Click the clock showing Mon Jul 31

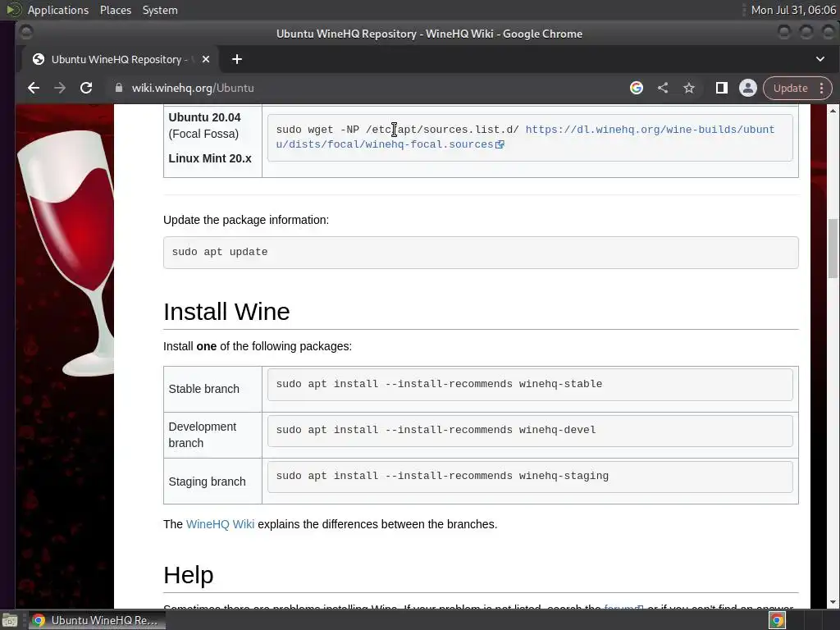click(793, 10)
